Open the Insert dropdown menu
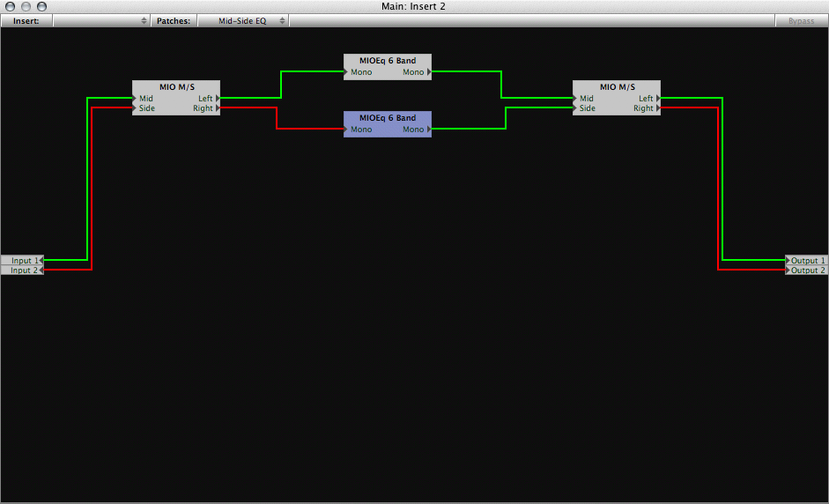Screen dimensions: 829x504 coord(101,20)
